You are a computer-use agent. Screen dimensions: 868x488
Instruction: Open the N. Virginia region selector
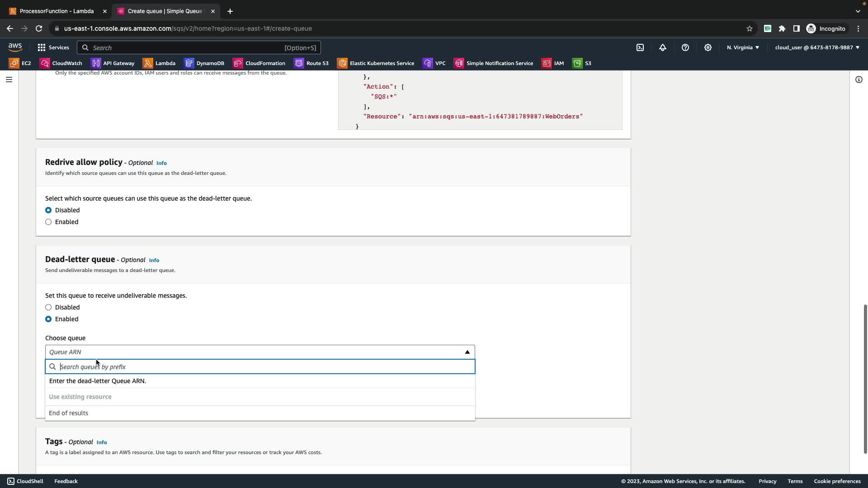743,47
